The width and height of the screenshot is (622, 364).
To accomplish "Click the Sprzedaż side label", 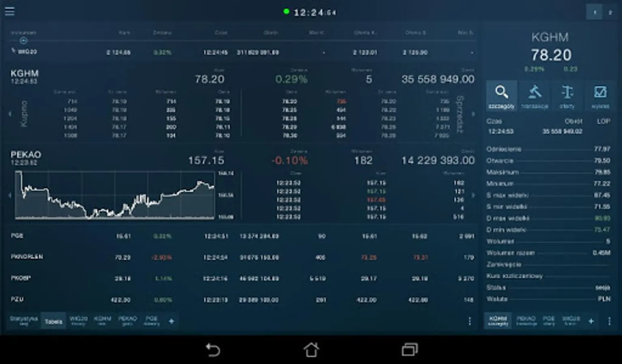I will tap(460, 114).
